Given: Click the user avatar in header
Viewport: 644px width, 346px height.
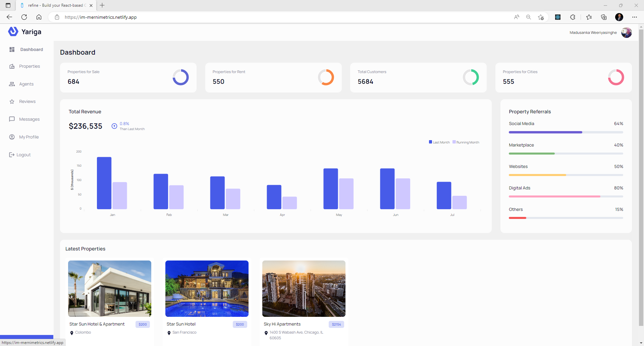Looking at the screenshot, I should click(x=626, y=33).
